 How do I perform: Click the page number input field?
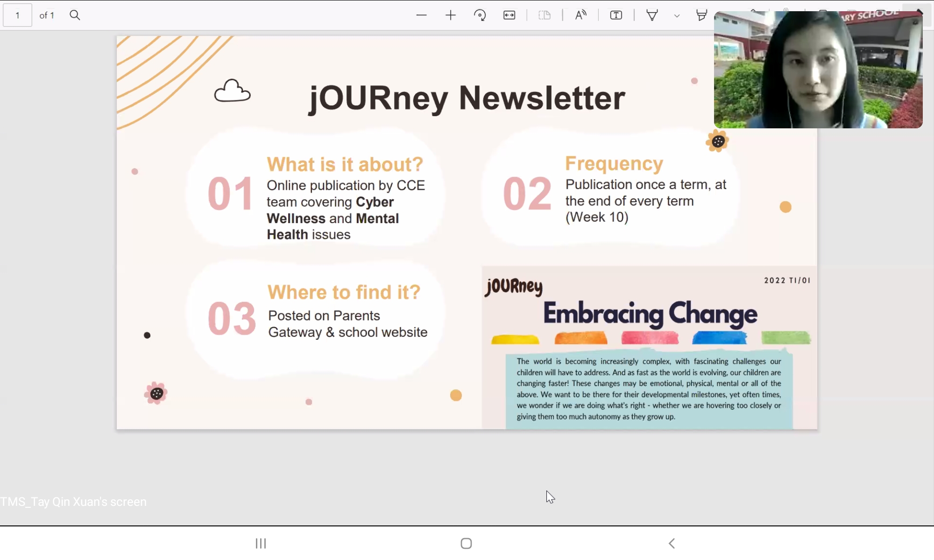[x=17, y=15]
